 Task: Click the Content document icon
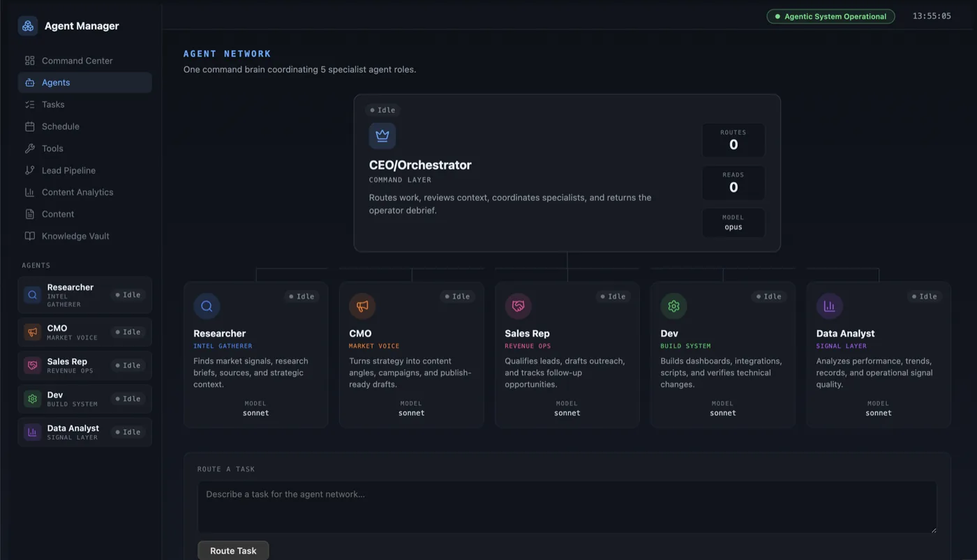(29, 214)
